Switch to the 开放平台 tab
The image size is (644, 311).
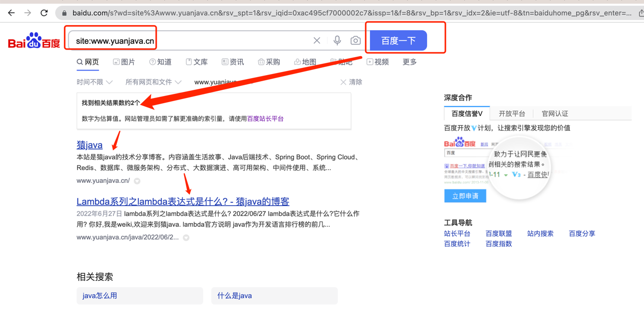512,113
